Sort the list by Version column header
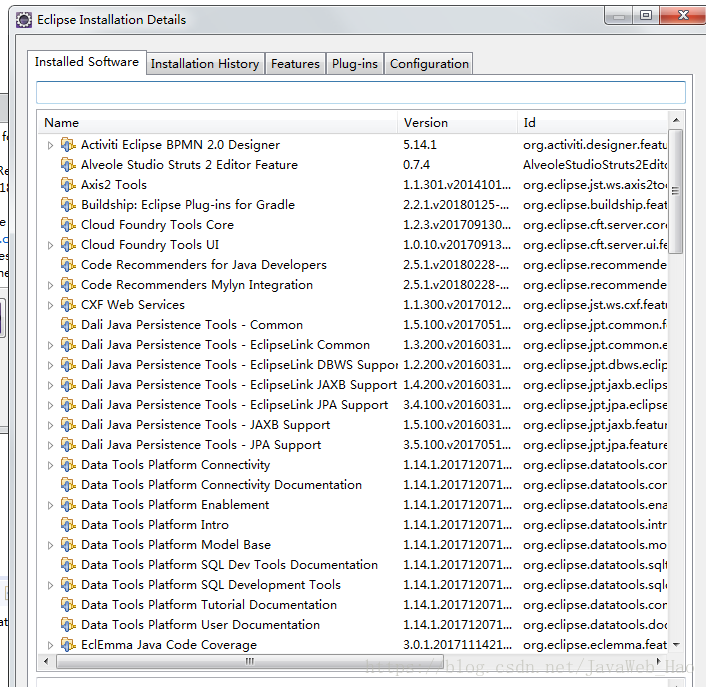The height and width of the screenshot is (687, 706). (x=457, y=122)
